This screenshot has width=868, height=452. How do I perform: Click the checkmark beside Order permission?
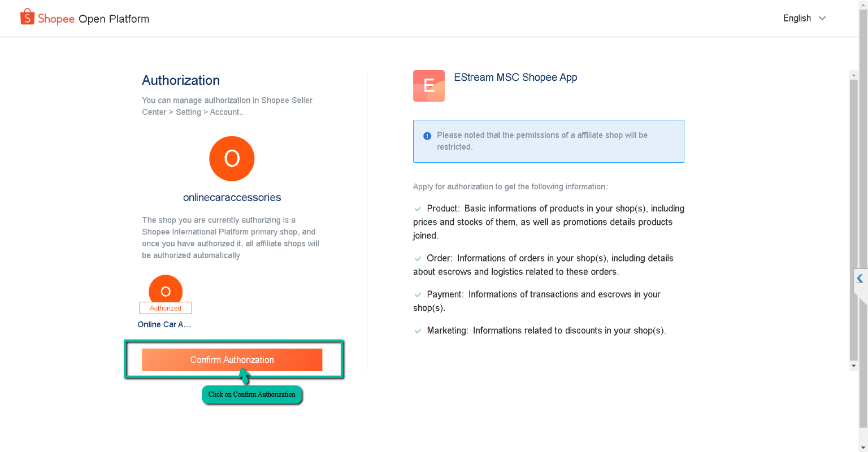click(x=418, y=259)
